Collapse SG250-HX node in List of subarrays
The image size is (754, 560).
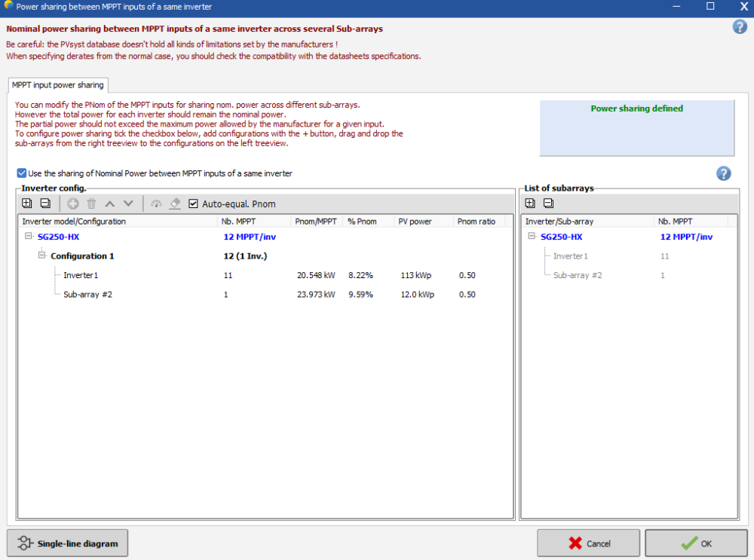pyautogui.click(x=532, y=237)
